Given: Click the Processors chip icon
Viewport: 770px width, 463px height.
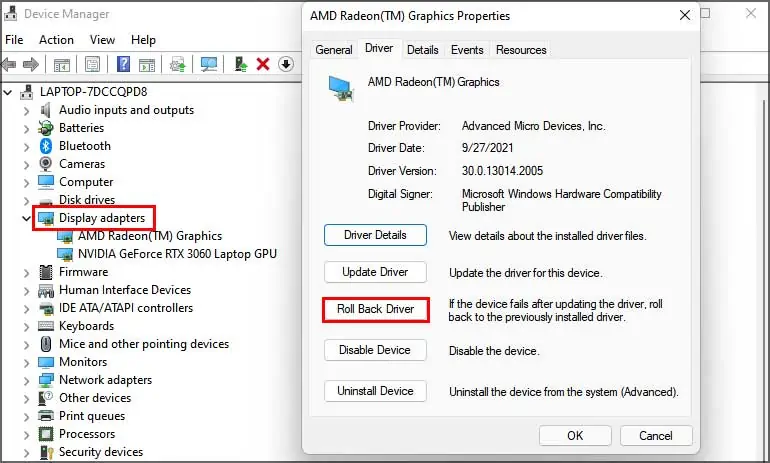Looking at the screenshot, I should tap(46, 434).
